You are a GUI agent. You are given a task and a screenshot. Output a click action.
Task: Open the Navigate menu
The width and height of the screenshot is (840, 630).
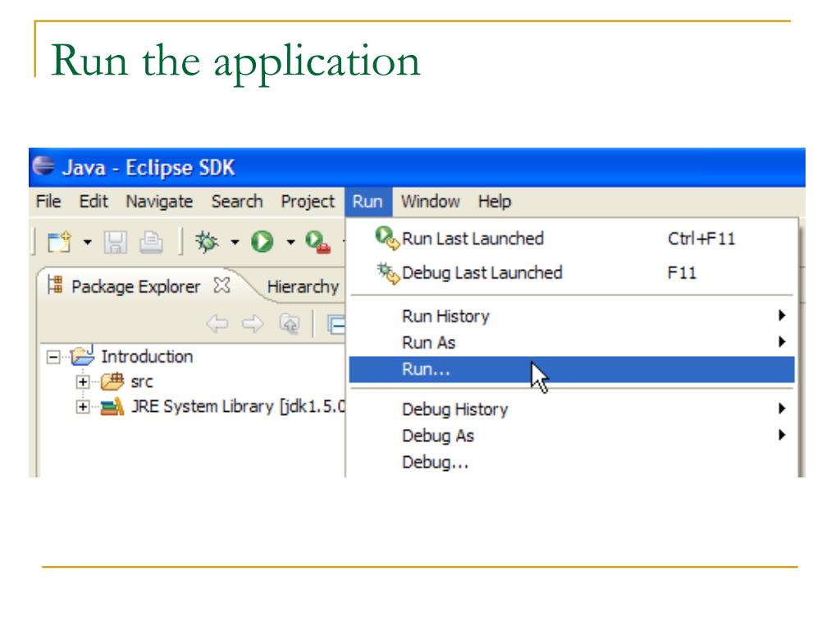(x=159, y=202)
